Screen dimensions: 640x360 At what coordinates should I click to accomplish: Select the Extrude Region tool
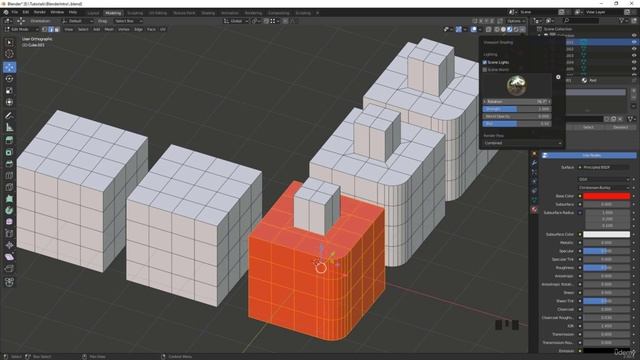pyautogui.click(x=9, y=140)
